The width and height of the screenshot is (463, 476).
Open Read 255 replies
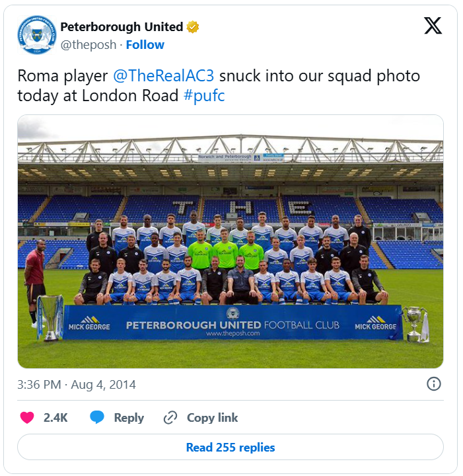[x=230, y=448]
